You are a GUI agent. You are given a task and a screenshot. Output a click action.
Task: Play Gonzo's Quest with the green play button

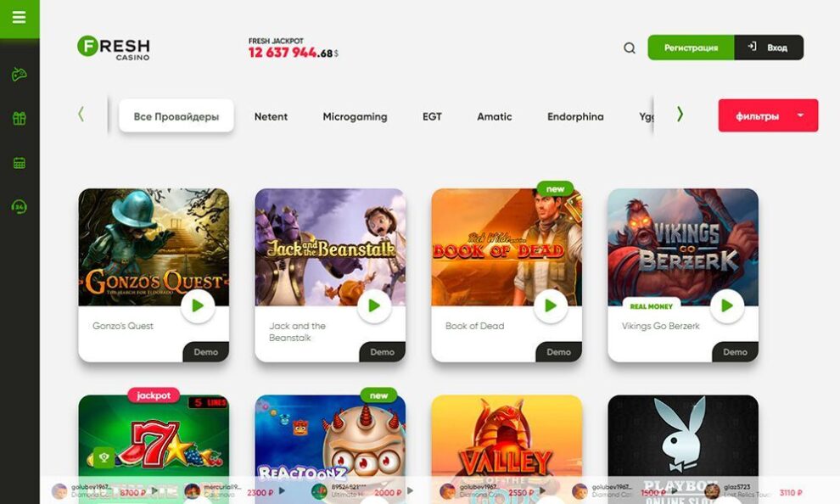198,305
